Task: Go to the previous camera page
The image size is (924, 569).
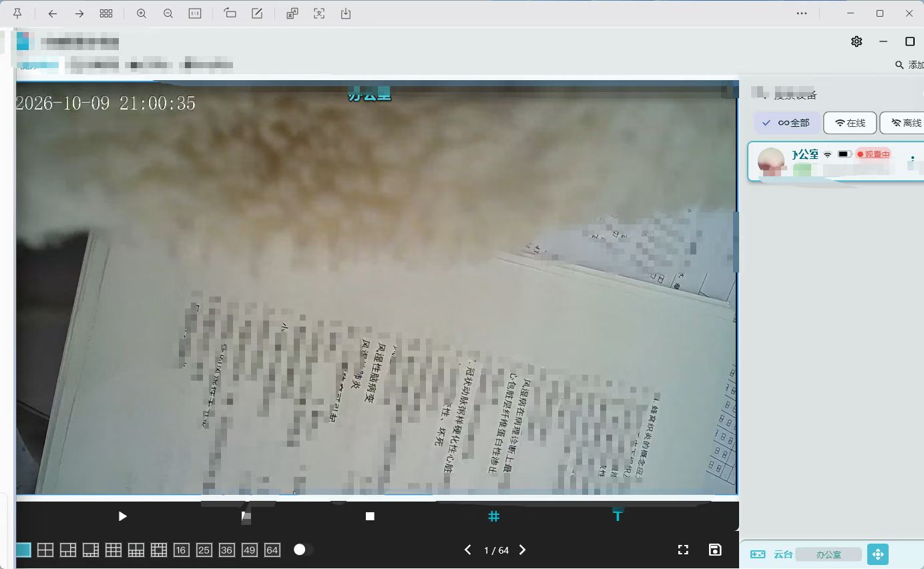Action: [468, 550]
